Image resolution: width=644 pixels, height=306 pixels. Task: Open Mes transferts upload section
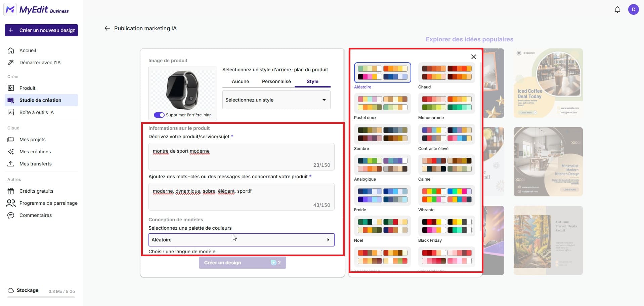[x=35, y=164]
